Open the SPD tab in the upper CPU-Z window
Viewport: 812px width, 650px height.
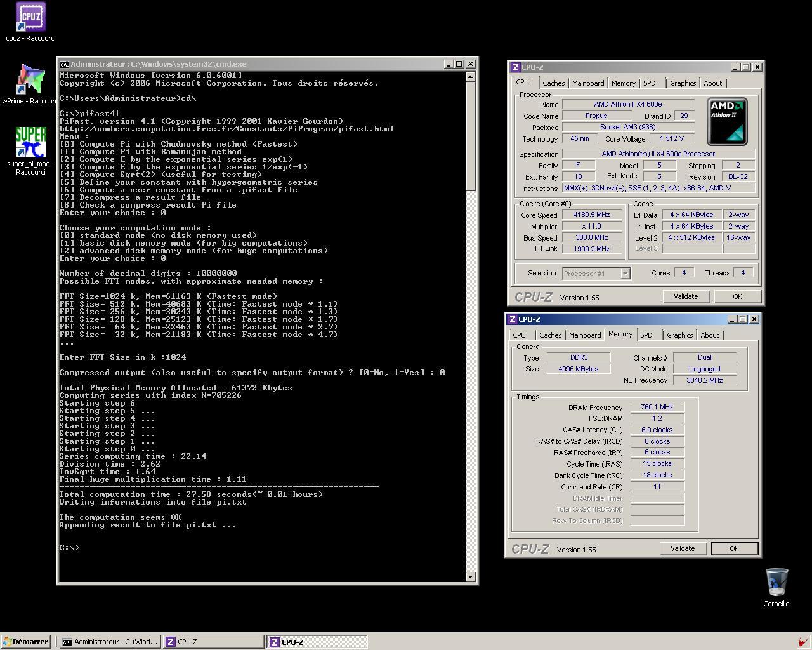(650, 83)
